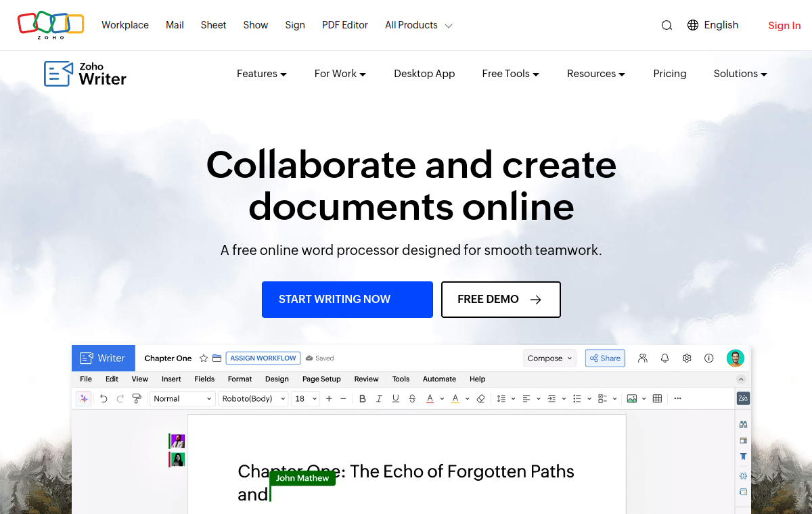
Task: Expand the Solutions dropdown
Action: (x=740, y=74)
